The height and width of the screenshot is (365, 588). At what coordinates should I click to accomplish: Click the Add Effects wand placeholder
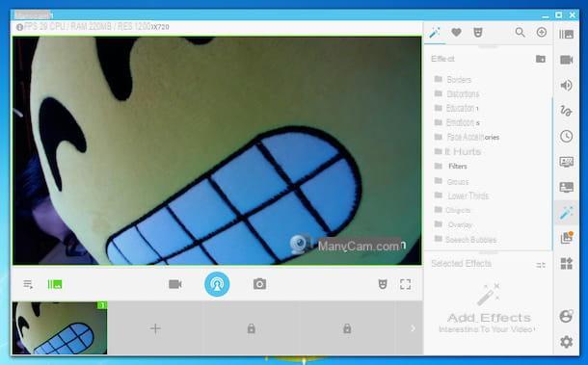click(x=489, y=295)
